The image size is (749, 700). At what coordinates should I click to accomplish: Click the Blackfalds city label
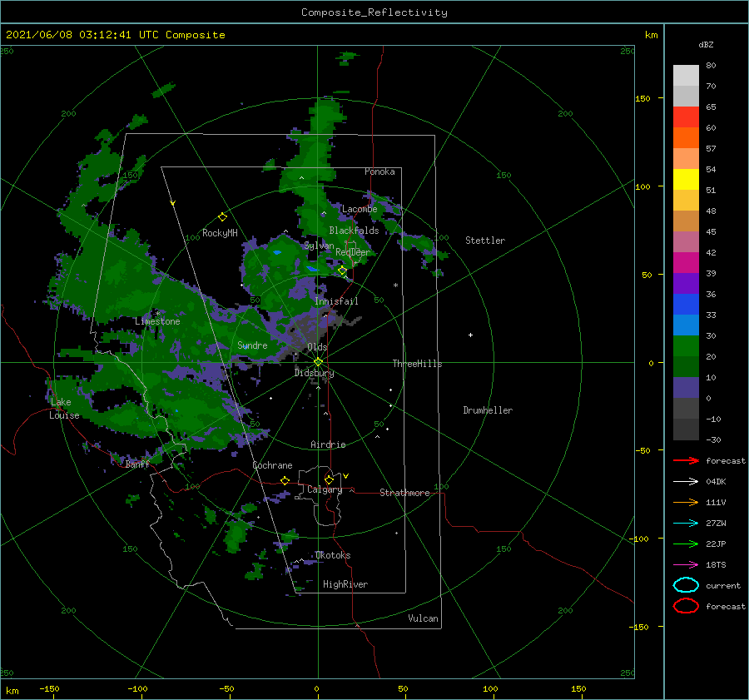(x=354, y=231)
